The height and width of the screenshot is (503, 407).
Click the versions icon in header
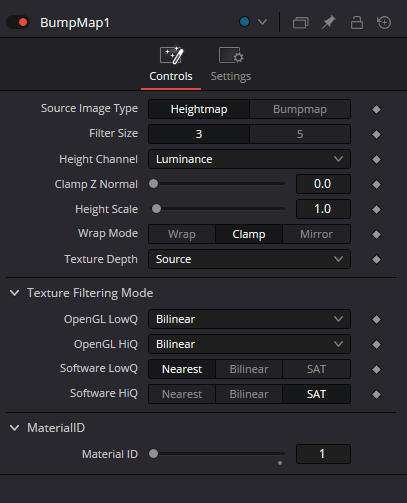[x=300, y=23]
